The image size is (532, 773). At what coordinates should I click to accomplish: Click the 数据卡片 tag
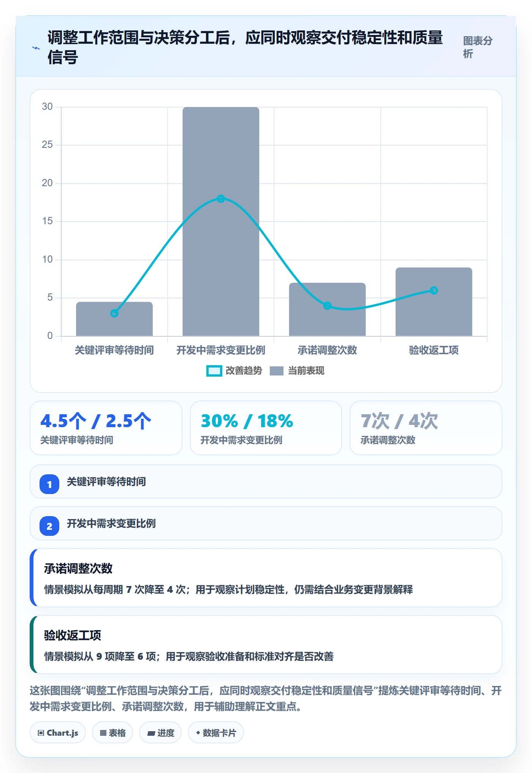[216, 733]
